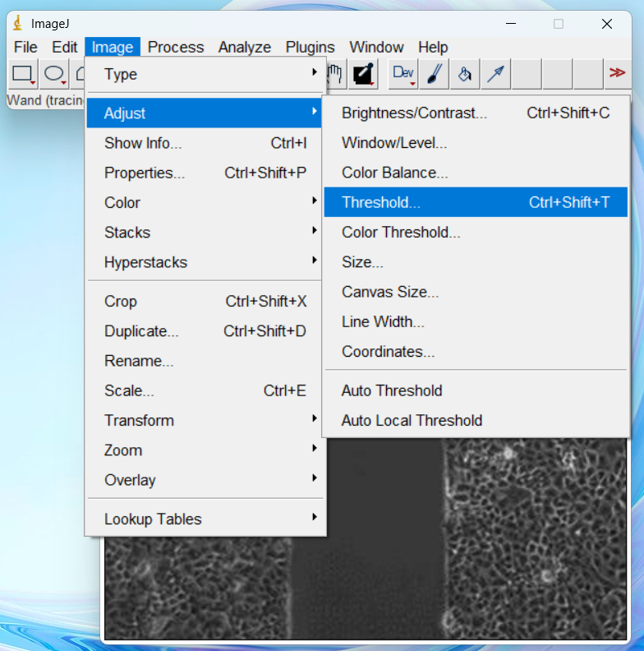Choose Size... in Adjust submenu

coord(476,262)
